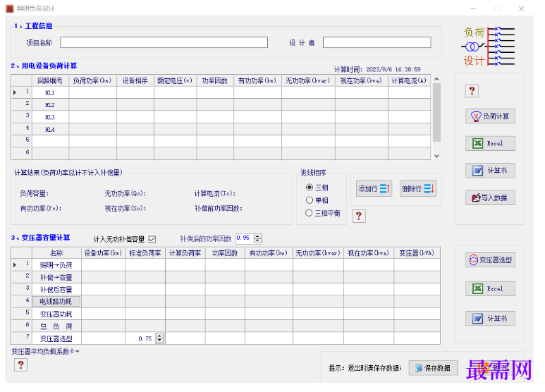Decrease 补偿后的功率因数 value with down arrow
Viewport: 545px width, 392px height.
click(257, 240)
